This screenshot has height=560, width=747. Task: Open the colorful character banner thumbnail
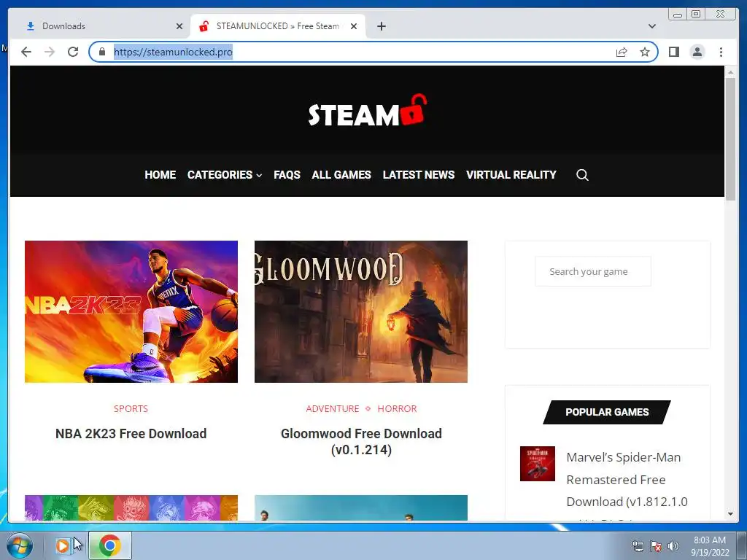pyautogui.click(x=131, y=507)
